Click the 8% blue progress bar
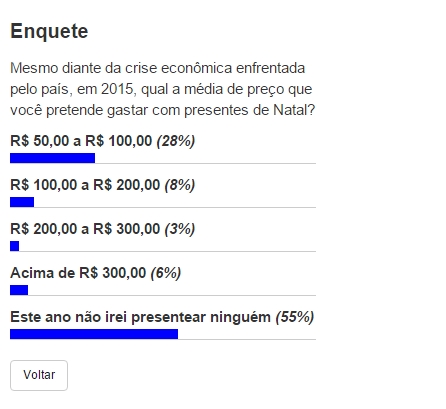This screenshot has height=409, width=446. tap(22, 202)
